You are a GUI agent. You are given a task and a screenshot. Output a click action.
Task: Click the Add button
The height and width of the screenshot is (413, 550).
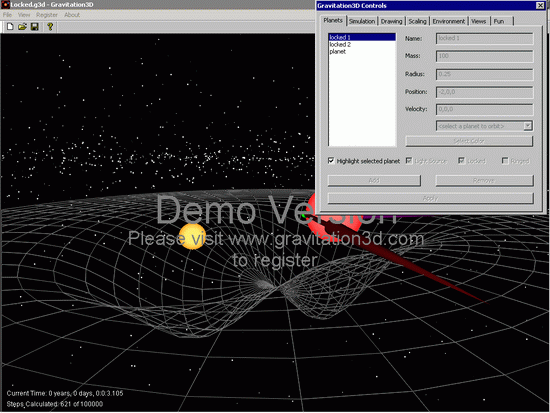click(374, 180)
